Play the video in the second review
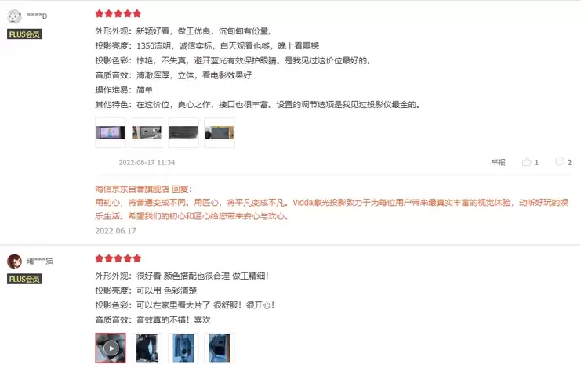 pos(111,348)
